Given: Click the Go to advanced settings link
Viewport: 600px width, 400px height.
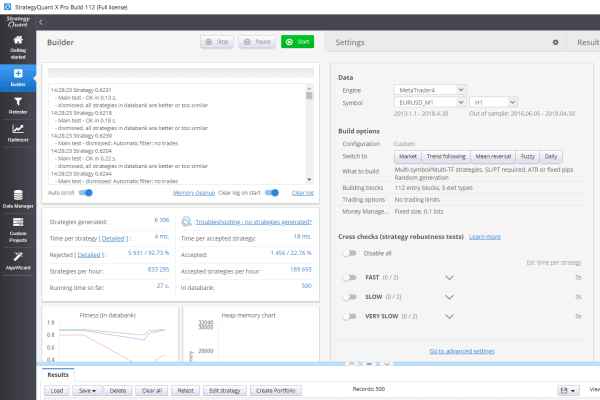Looking at the screenshot, I should (462, 351).
